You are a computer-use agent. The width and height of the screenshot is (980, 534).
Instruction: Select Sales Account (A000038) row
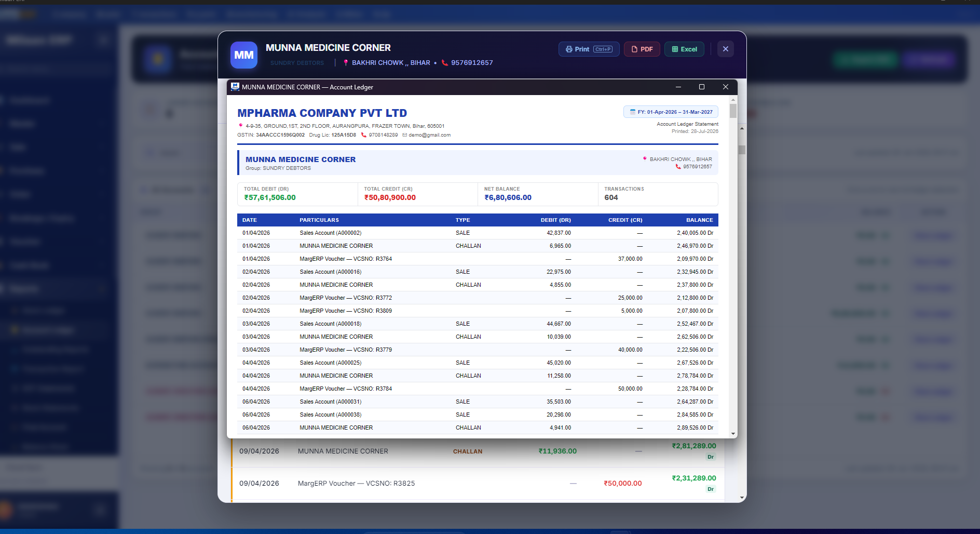[x=478, y=415]
